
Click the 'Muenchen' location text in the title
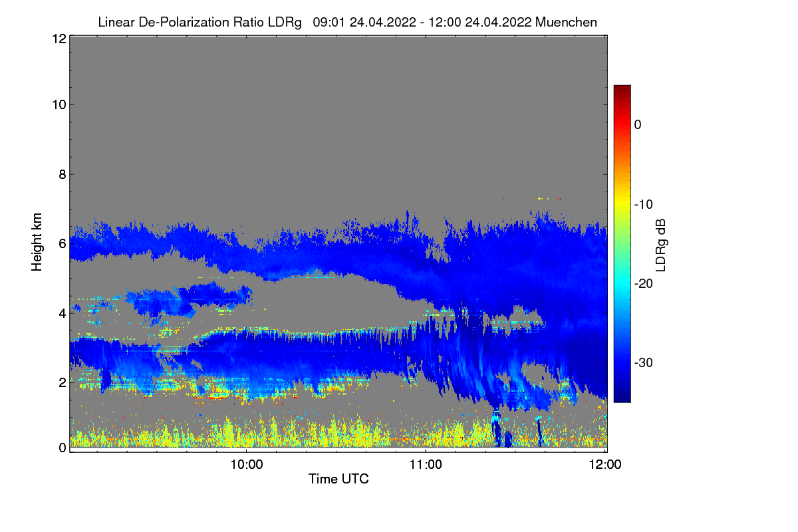(566, 23)
